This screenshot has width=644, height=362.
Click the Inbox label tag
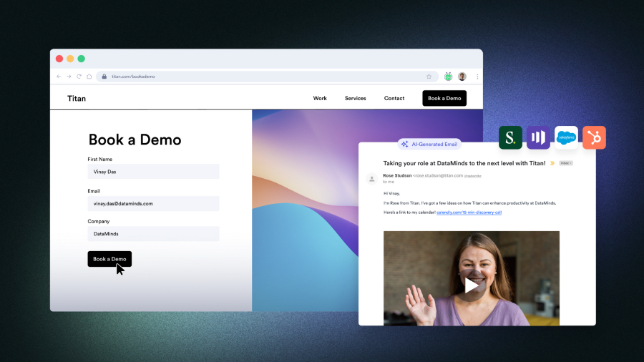tap(565, 163)
